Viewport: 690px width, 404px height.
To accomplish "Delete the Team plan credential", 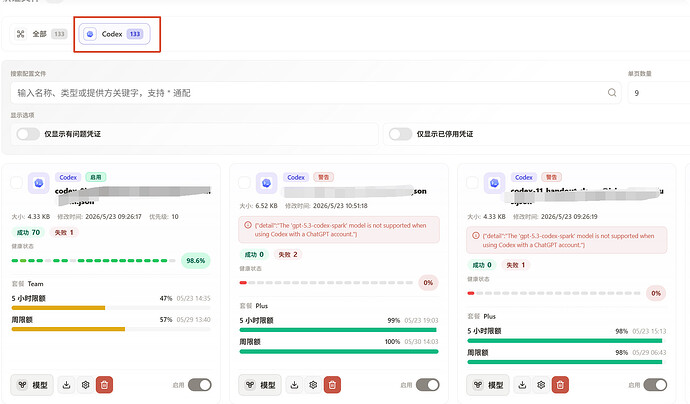I will coord(104,385).
